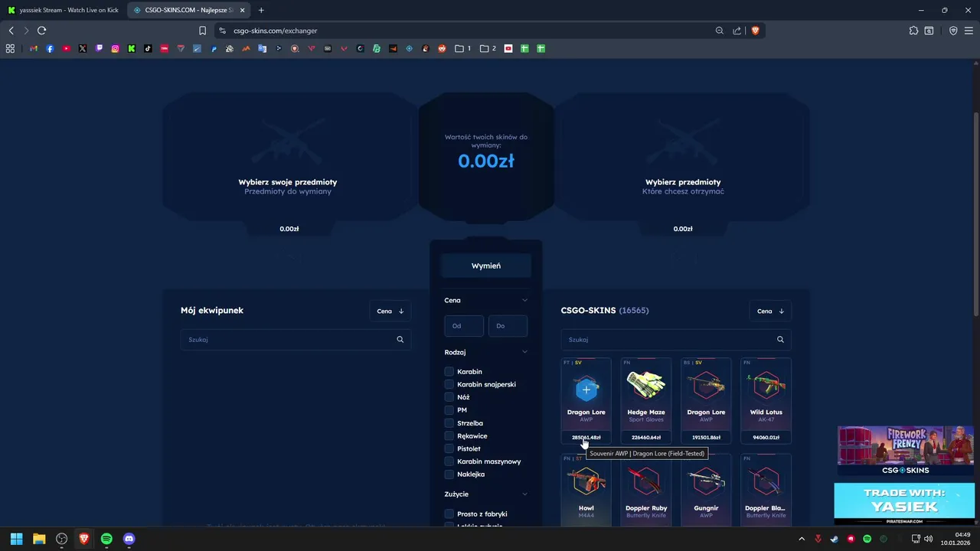The height and width of the screenshot is (551, 980).
Task: Open the TikTok bookmark
Action: click(148, 48)
